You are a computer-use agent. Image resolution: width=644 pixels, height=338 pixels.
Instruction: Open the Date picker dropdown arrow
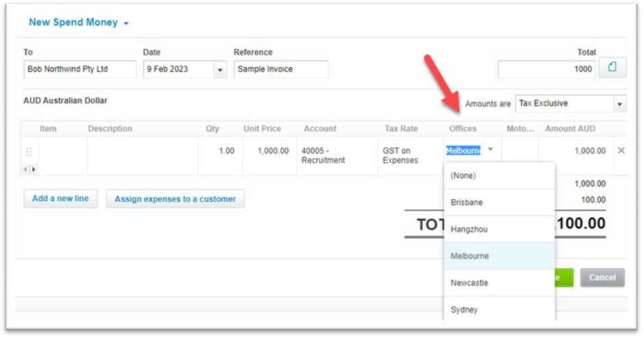tap(220, 69)
